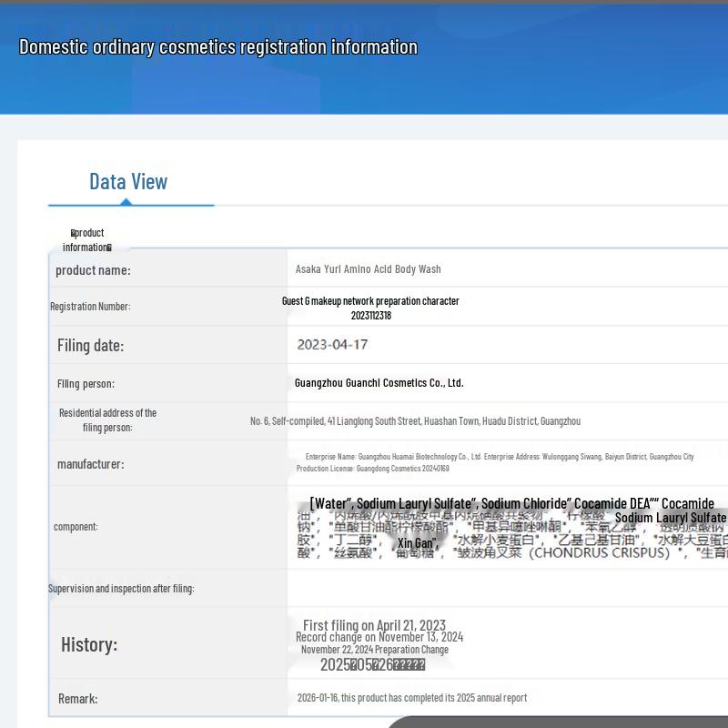Click November 22, 2024 Preparation Change

tap(375, 650)
